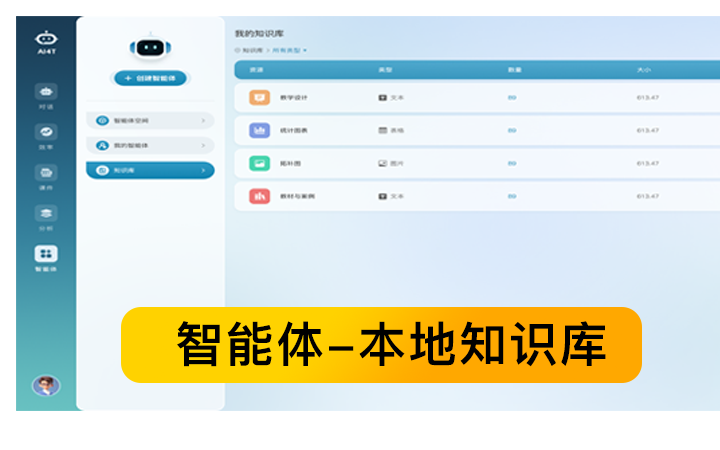Open the user avatar at sidebar bottom
The height and width of the screenshot is (450, 720).
click(46, 385)
